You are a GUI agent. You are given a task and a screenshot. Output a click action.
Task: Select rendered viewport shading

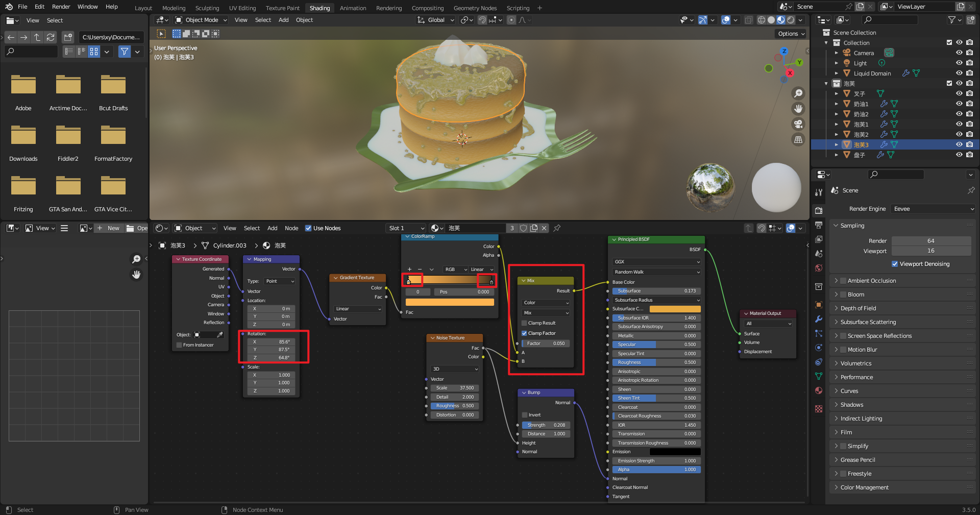click(791, 20)
